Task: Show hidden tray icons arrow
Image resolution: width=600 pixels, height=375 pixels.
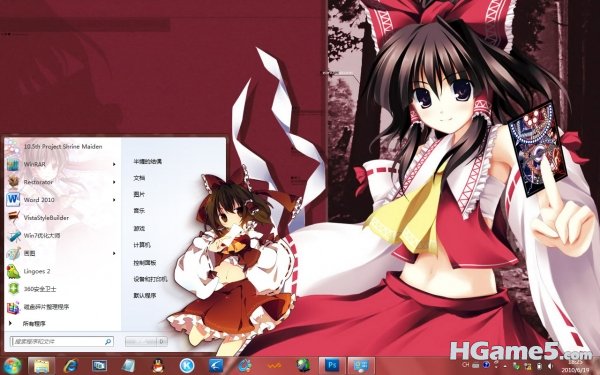Action: [505, 366]
